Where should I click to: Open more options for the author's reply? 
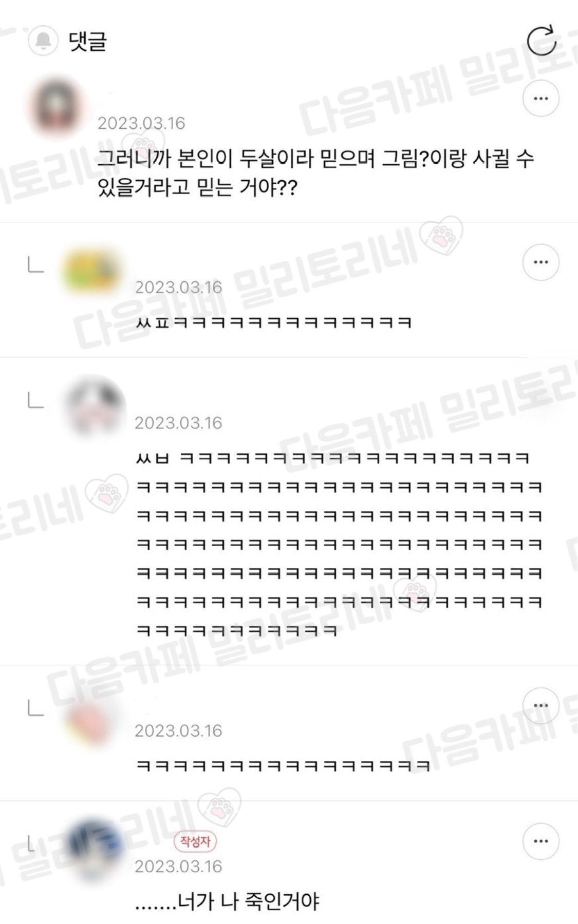pos(540,841)
